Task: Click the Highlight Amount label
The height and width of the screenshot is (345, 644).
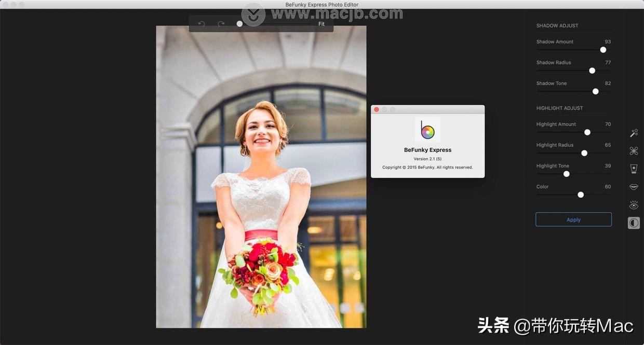Action: [x=556, y=124]
